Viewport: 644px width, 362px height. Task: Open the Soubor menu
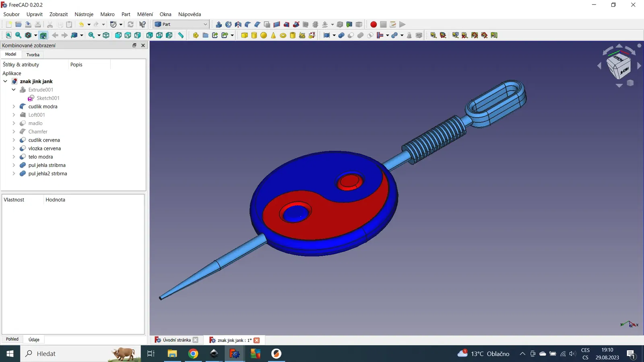coord(11,14)
